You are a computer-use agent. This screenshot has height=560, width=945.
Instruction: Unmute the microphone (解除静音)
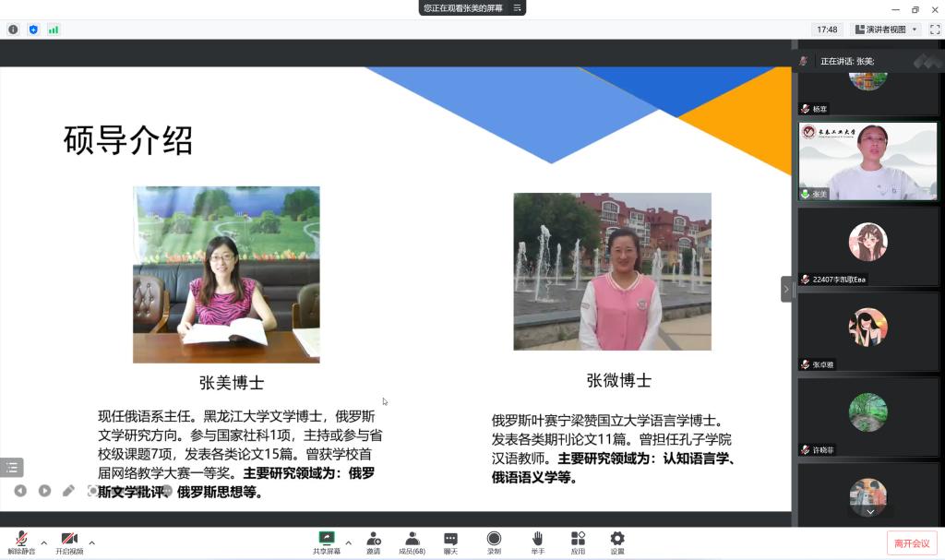(21, 540)
